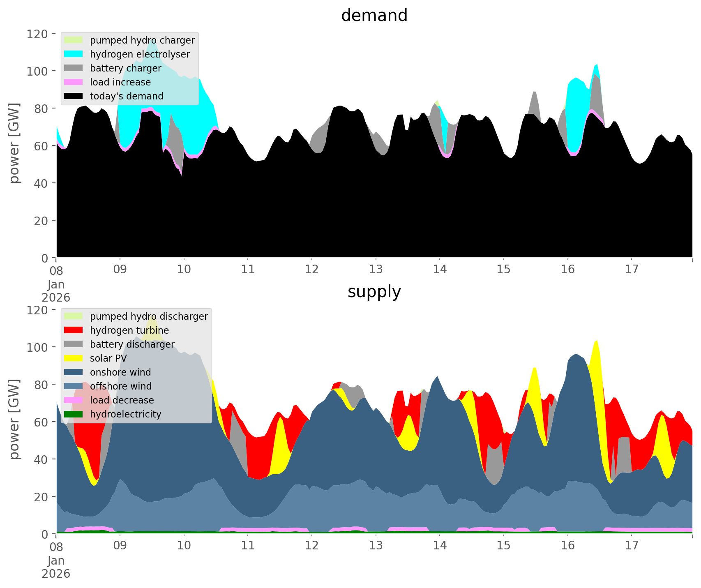Image resolution: width=701 pixels, height=588 pixels.
Task: Click the green hydroelectricity legend swatch
Action: 74,414
